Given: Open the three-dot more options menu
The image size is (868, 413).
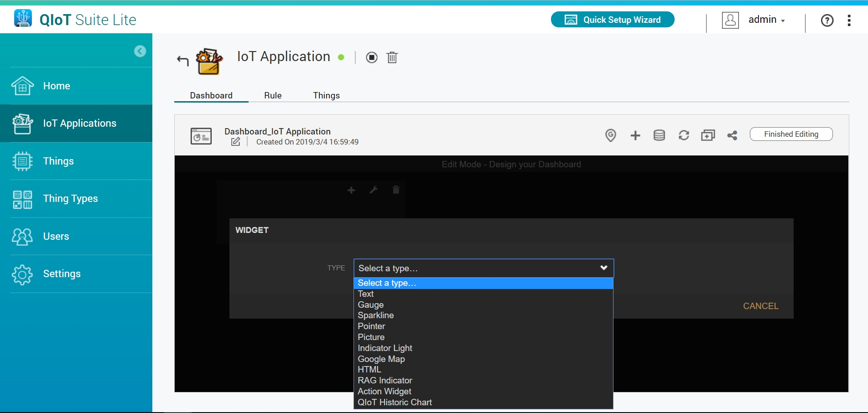Looking at the screenshot, I should pos(849,21).
